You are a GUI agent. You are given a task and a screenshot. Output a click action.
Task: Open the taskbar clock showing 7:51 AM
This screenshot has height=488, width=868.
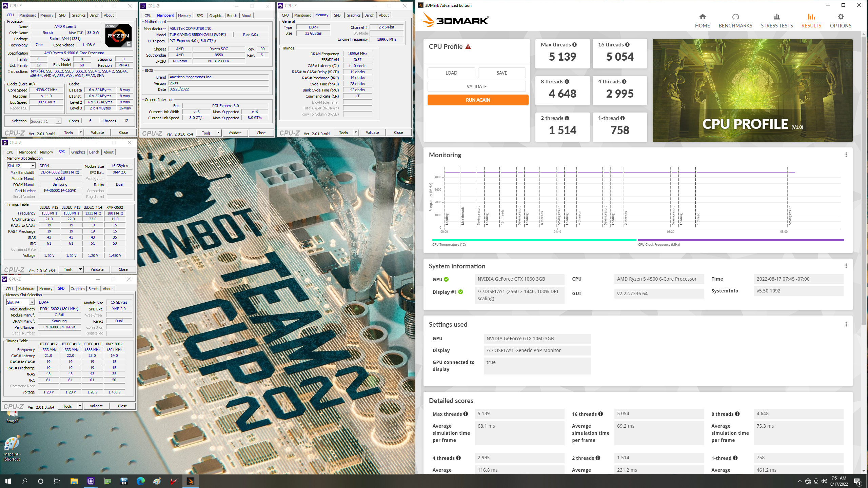click(839, 481)
